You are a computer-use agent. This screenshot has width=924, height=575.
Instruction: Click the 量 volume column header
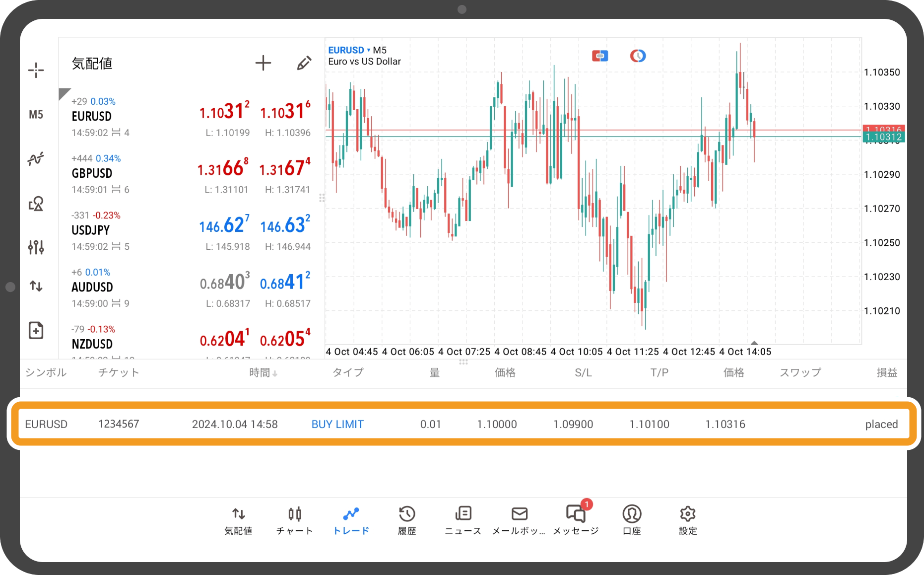coord(435,372)
